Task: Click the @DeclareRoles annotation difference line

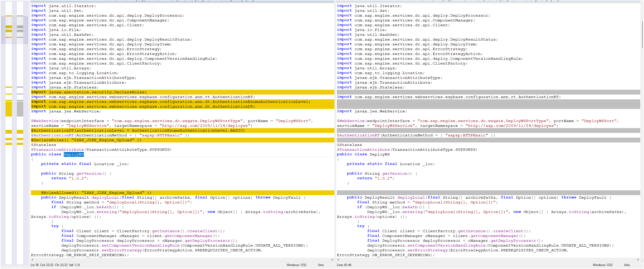Action: point(183,140)
